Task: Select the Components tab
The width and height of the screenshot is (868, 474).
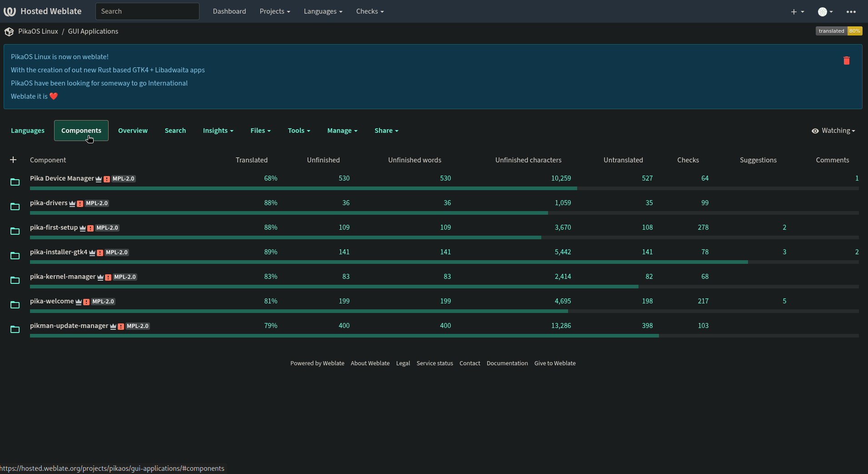Action: pyautogui.click(x=81, y=131)
